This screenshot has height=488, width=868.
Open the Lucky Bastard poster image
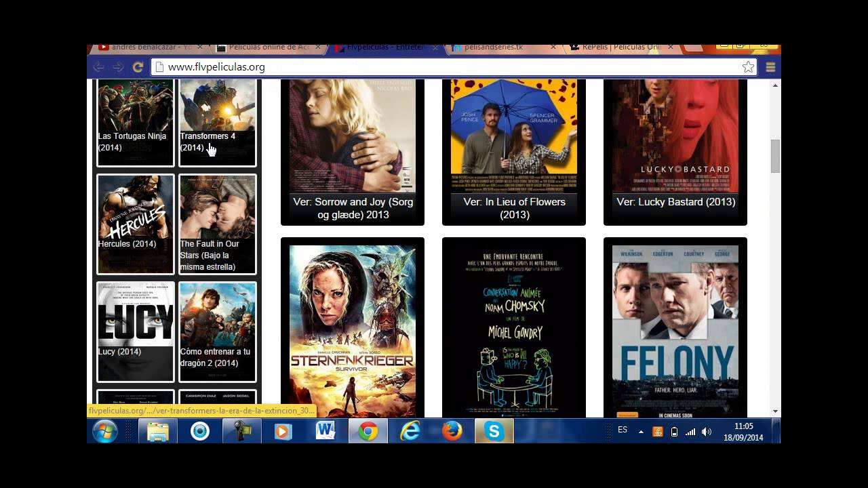pyautogui.click(x=675, y=136)
